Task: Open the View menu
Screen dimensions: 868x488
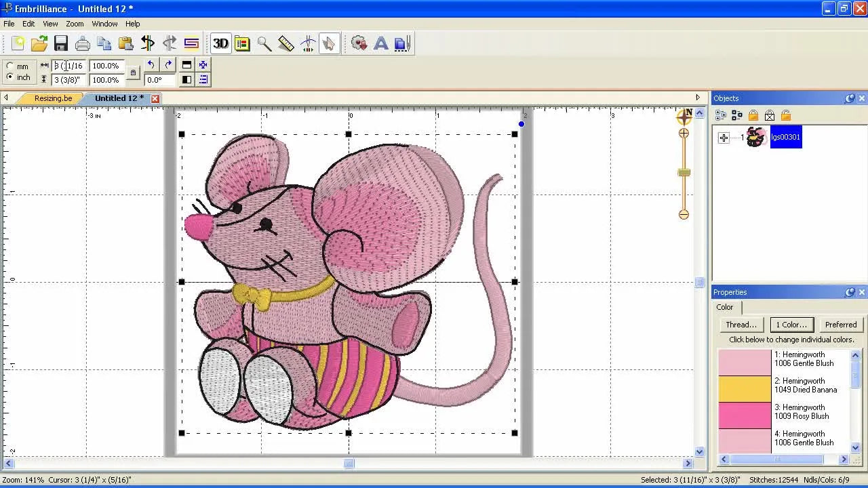Action: point(50,24)
